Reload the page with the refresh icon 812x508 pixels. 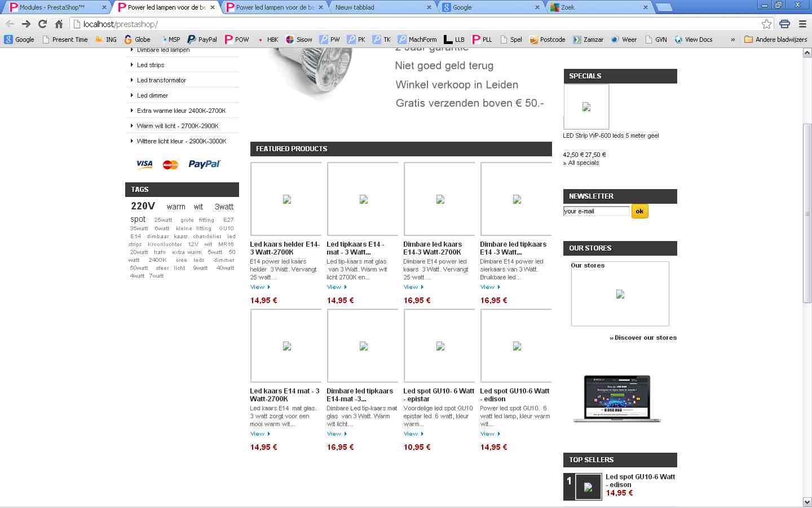pyautogui.click(x=42, y=24)
